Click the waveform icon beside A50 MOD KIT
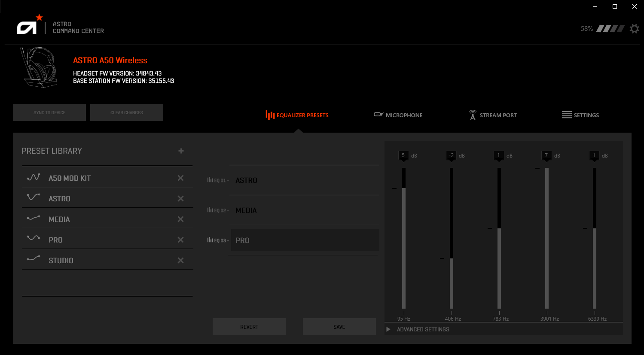The width and height of the screenshot is (644, 355). tap(34, 177)
